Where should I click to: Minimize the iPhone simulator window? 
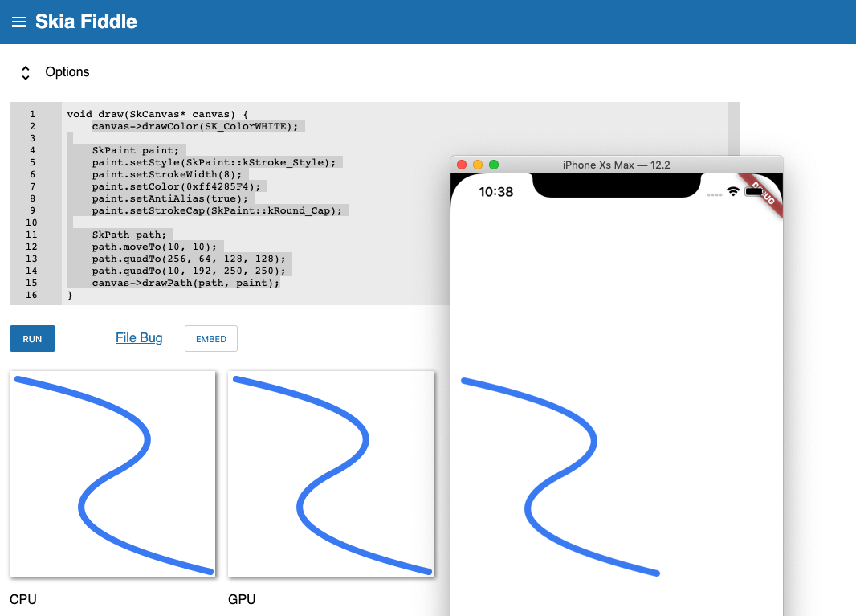click(x=478, y=165)
